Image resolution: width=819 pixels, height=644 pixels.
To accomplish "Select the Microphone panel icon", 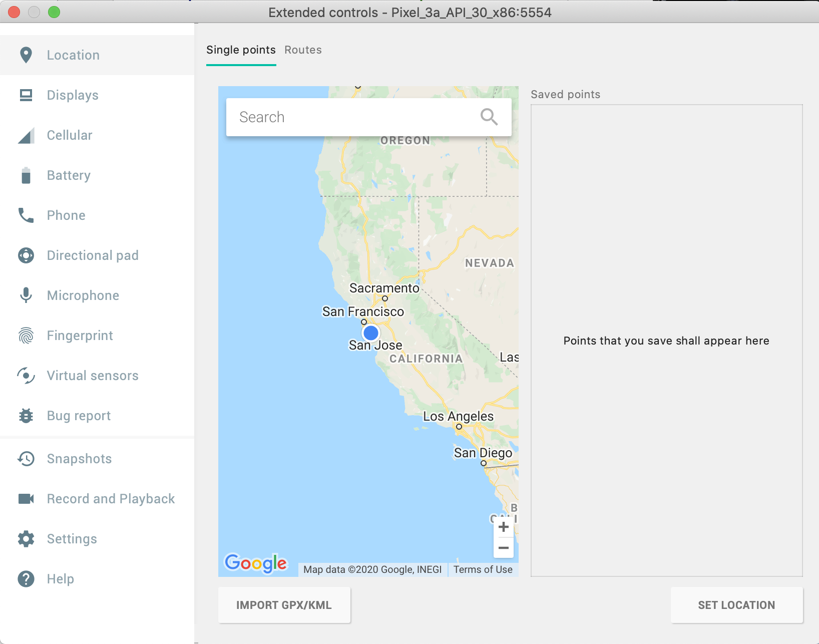I will 83,295.
